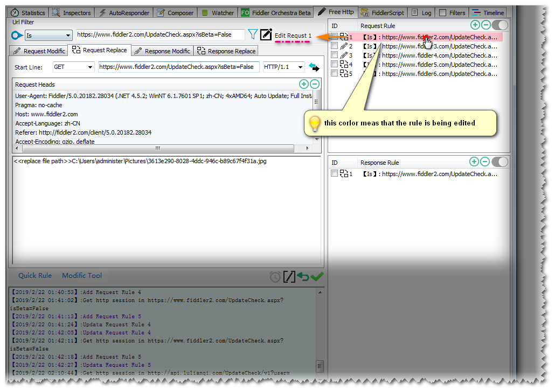Open the Composer tab
Image resolution: width=555 pixels, height=392 pixels.
pos(175,13)
